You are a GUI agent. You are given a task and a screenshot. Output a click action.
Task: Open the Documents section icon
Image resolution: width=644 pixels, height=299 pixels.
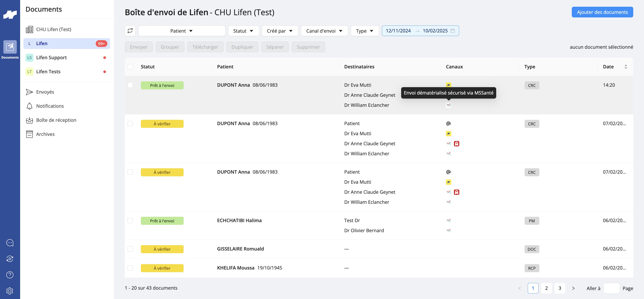[10, 47]
